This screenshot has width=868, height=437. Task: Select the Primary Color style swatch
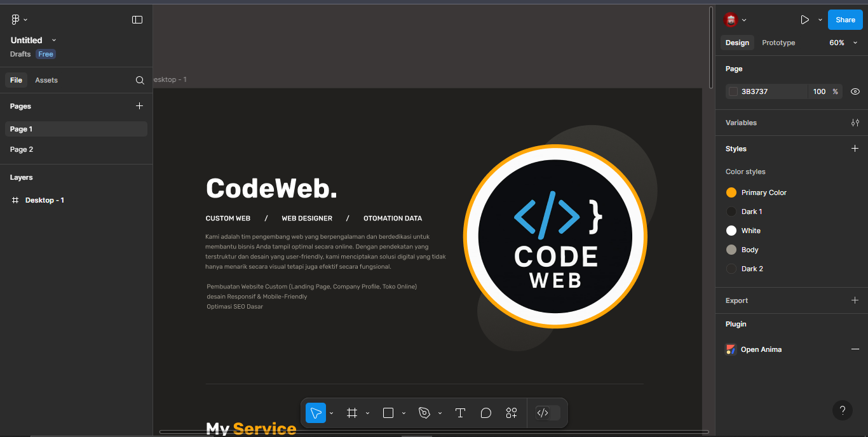click(x=731, y=192)
